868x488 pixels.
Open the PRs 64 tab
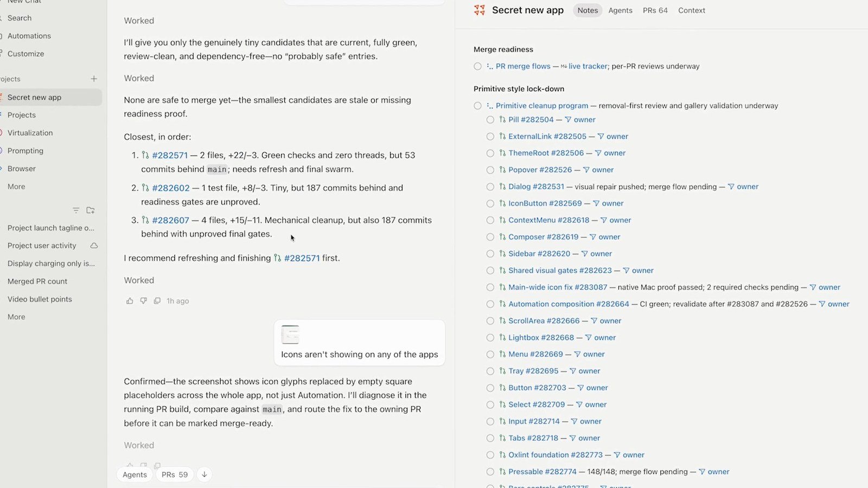pos(655,10)
